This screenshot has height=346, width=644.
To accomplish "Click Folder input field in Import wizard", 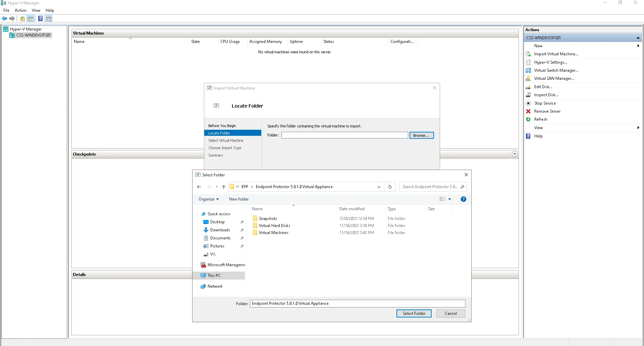I will [344, 135].
